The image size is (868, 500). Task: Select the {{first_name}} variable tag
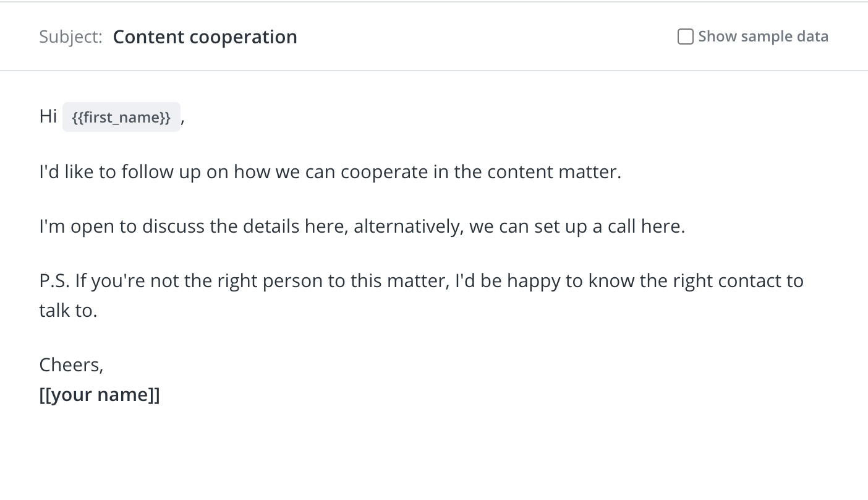click(121, 118)
